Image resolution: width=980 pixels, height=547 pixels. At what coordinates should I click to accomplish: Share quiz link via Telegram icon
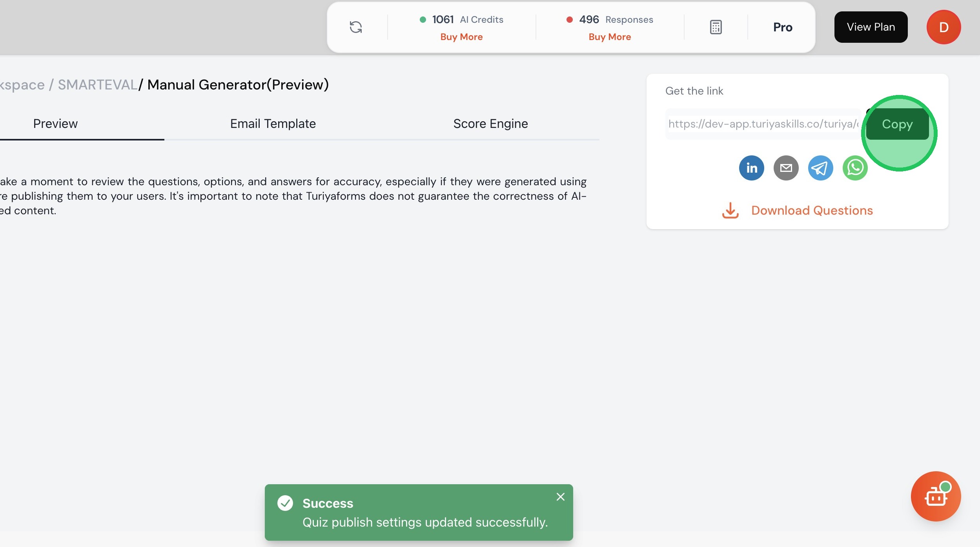point(820,168)
